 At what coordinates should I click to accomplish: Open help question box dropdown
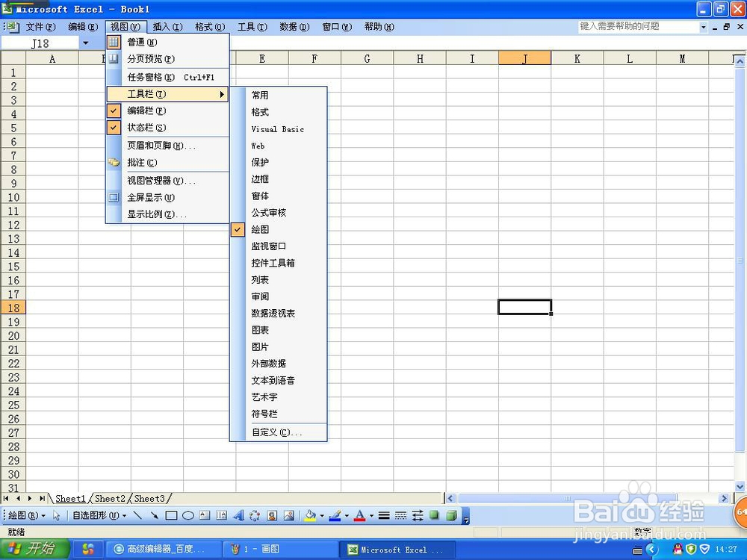click(703, 27)
